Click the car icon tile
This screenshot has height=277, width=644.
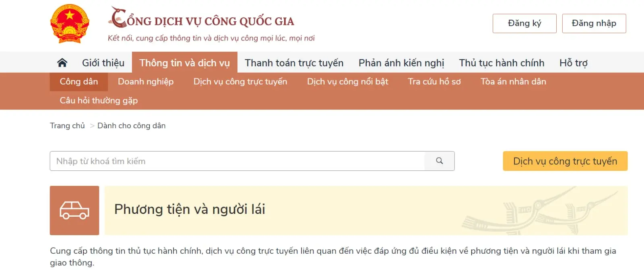point(74,210)
